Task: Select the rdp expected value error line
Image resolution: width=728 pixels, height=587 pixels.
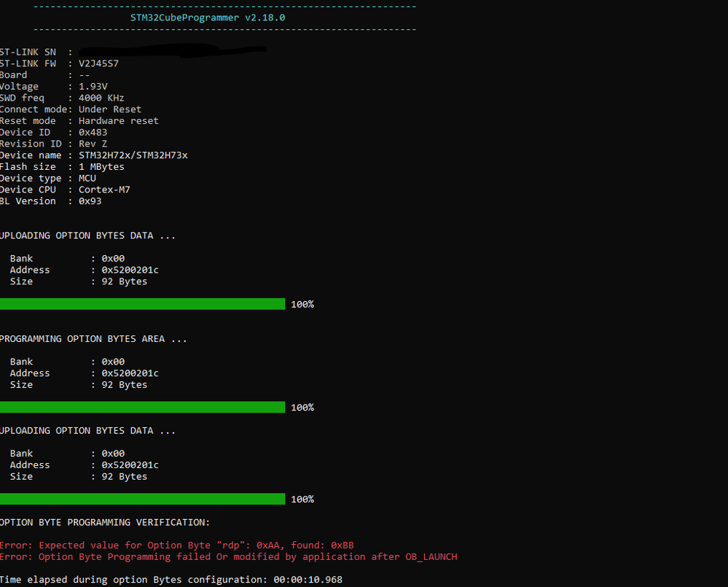Action: click(x=177, y=545)
